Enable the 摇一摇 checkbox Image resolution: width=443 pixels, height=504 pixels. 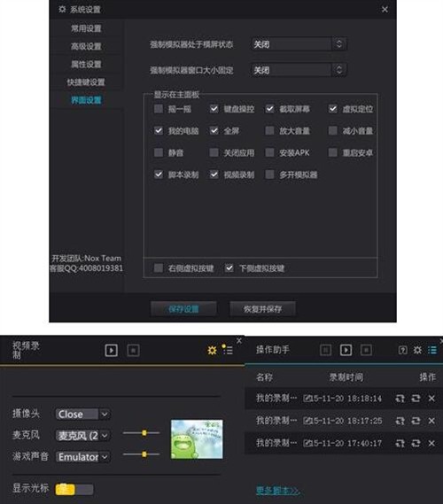point(159,109)
